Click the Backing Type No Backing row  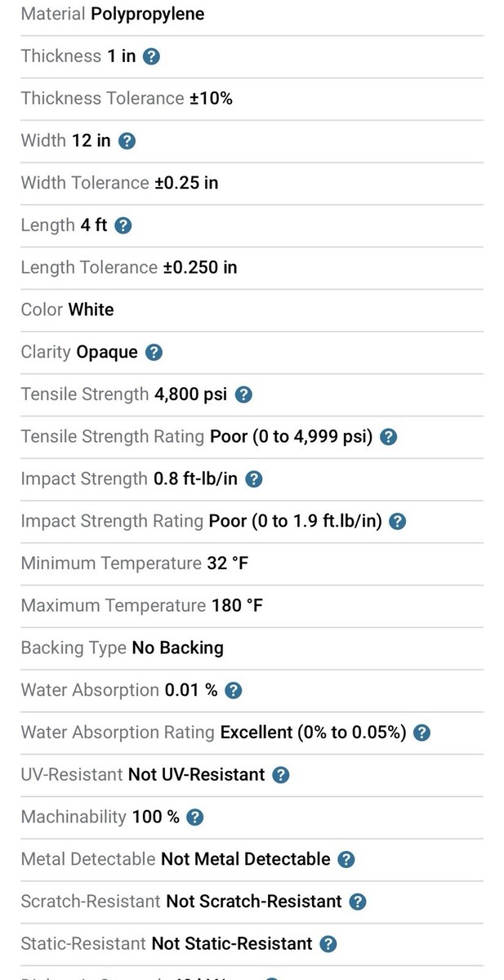point(252,648)
